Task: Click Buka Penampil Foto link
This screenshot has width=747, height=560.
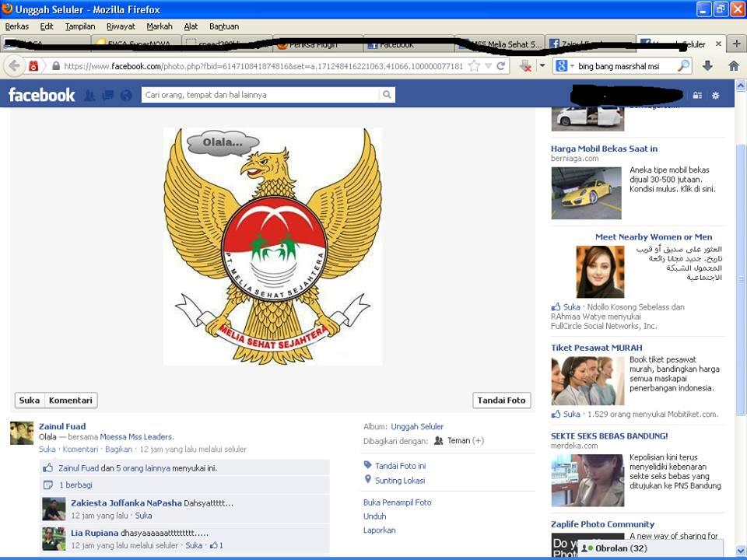Action: tap(397, 502)
